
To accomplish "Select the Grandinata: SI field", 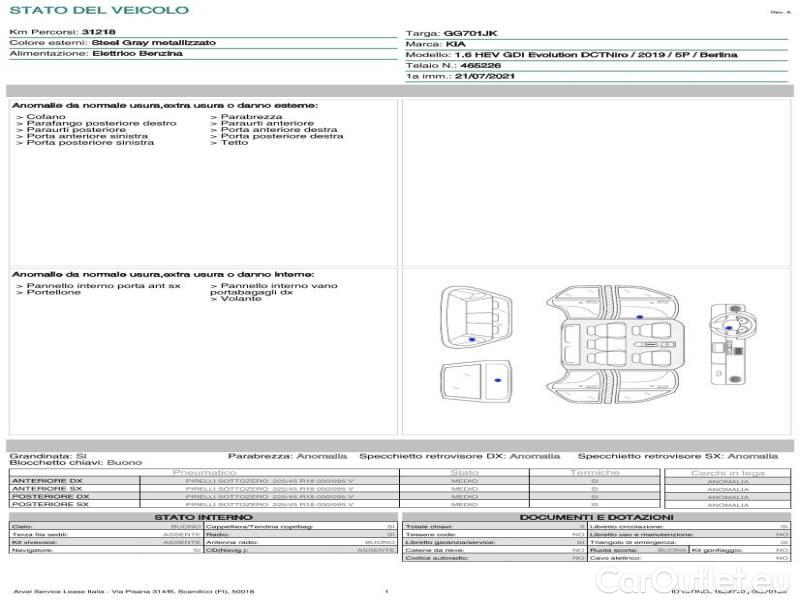I will click(48, 456).
